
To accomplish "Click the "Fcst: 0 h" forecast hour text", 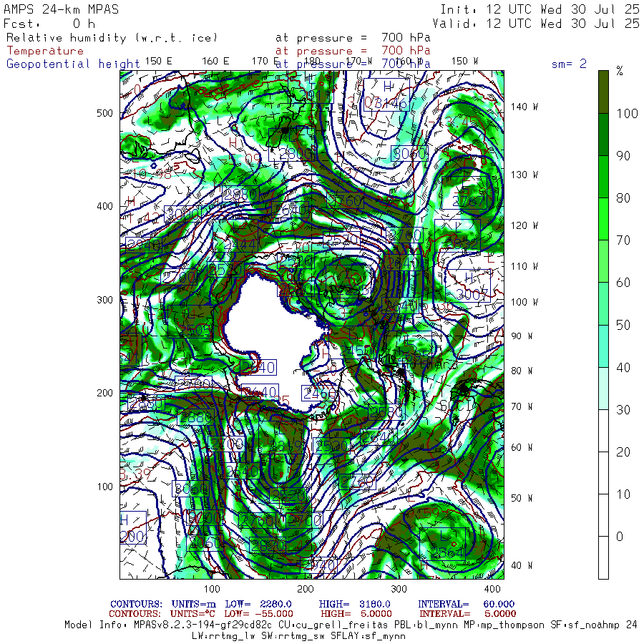I will (49, 24).
